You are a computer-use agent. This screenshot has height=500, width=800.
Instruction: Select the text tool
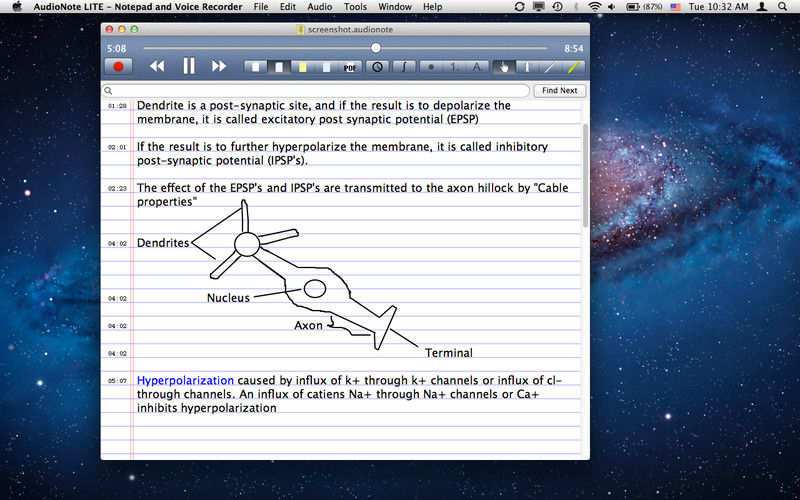pyautogui.click(x=526, y=67)
